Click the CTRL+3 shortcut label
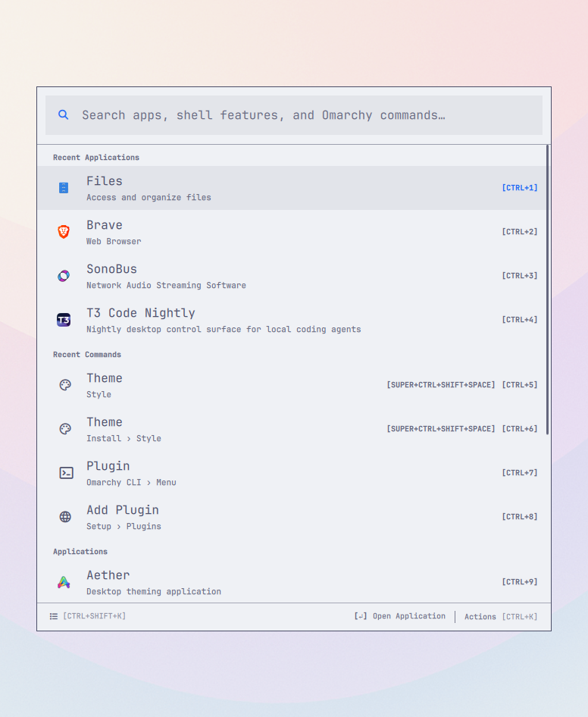 coord(519,276)
